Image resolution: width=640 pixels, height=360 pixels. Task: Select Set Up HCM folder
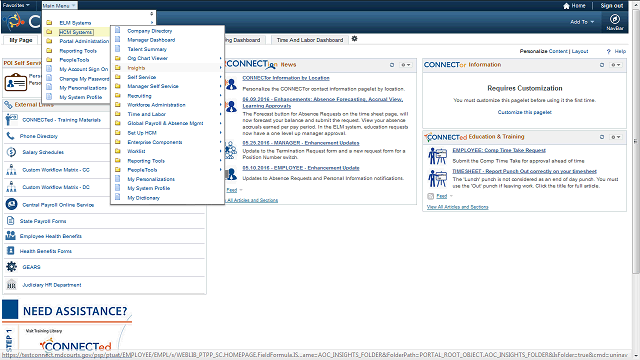click(x=142, y=133)
